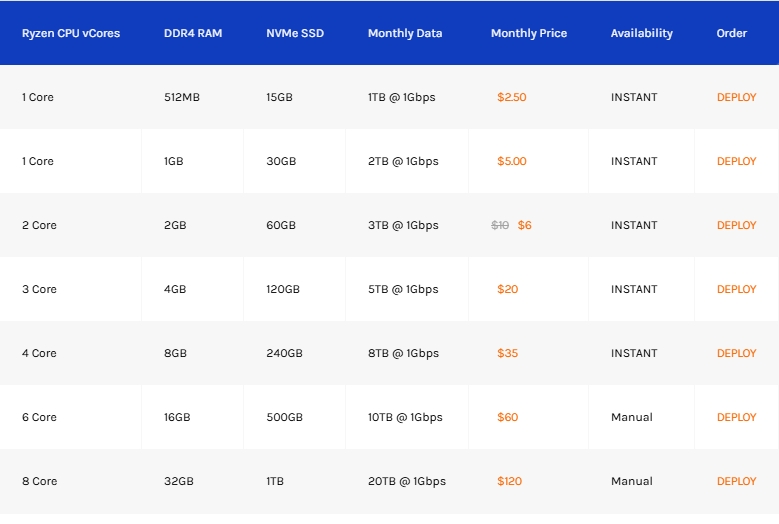The height and width of the screenshot is (524, 779).
Task: Deploy the 3 Core 4GB plan
Action: [736, 289]
